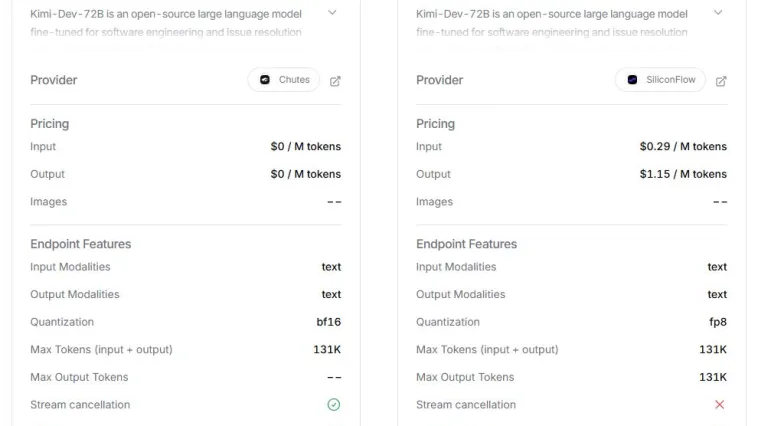Click the Images label in the SiliconFlow card
The image size is (758, 426).
[435, 202]
